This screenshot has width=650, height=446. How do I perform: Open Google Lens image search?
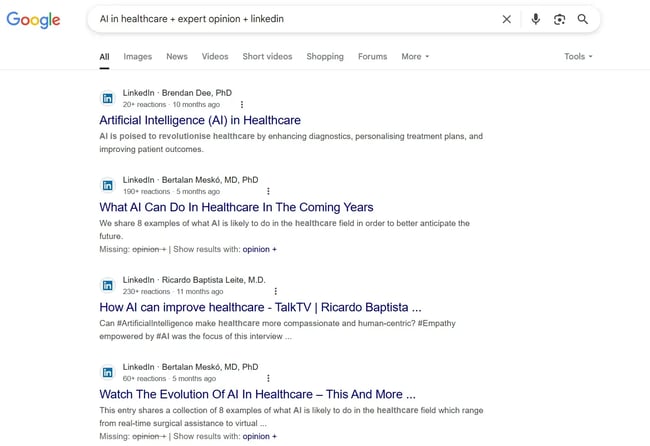pyautogui.click(x=559, y=19)
